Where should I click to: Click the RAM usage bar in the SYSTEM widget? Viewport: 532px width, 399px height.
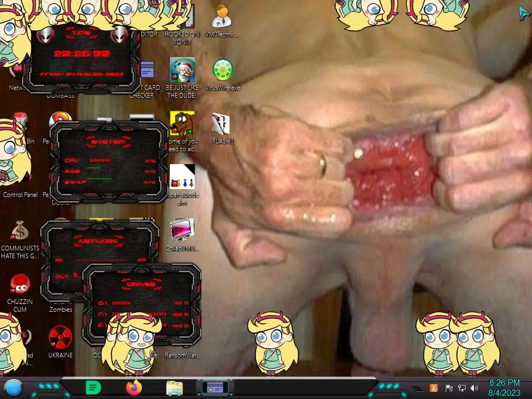pos(94,168)
